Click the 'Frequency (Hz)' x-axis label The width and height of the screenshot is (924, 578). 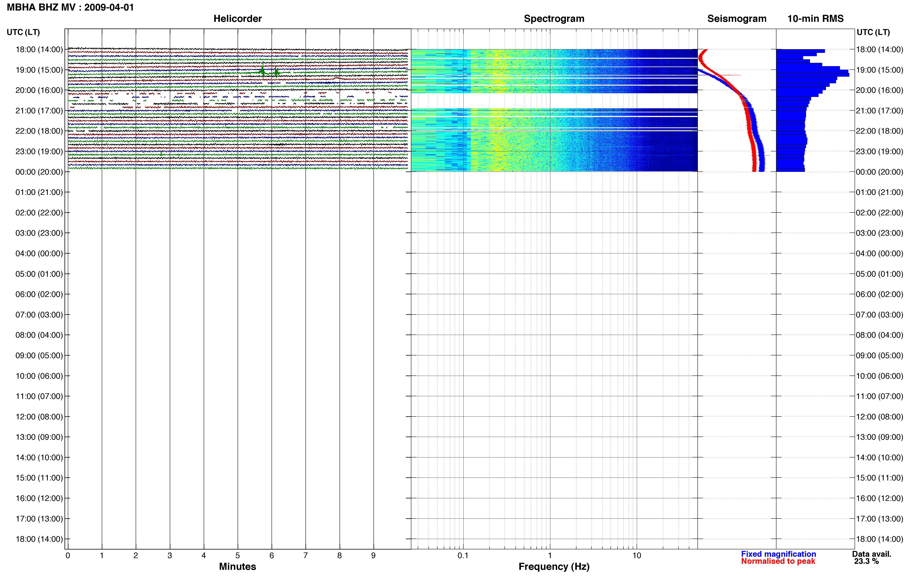[554, 566]
